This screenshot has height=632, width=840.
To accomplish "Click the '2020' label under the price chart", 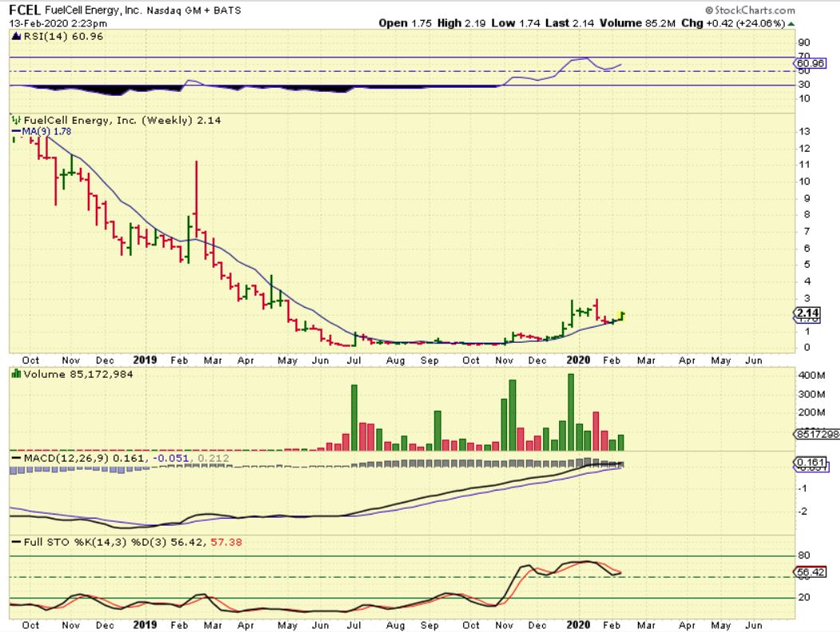I will [x=578, y=360].
